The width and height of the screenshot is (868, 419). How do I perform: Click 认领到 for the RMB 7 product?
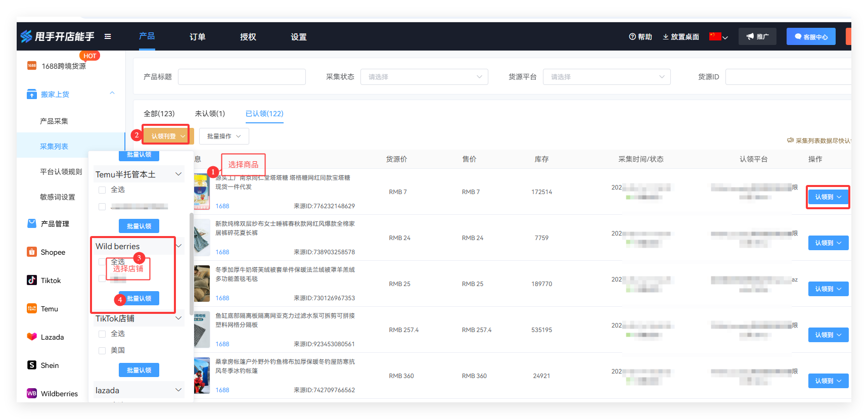point(828,197)
